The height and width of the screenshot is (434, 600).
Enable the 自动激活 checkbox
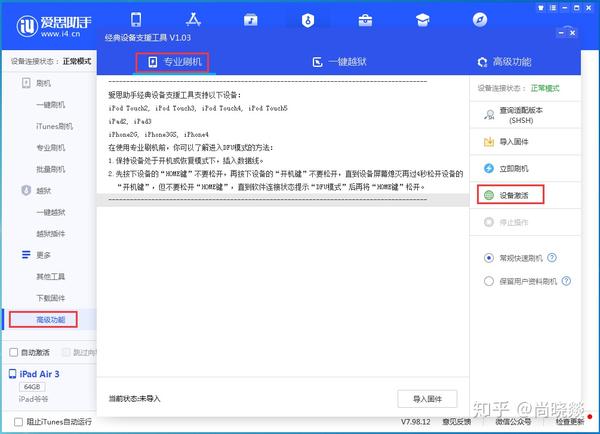pyautogui.click(x=13, y=352)
